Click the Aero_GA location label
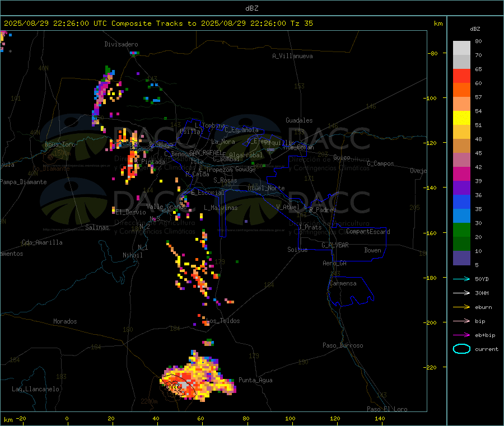 [x=335, y=263]
